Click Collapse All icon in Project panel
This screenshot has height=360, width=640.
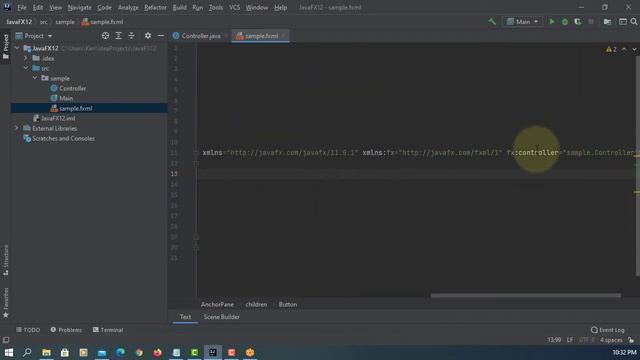131,36
